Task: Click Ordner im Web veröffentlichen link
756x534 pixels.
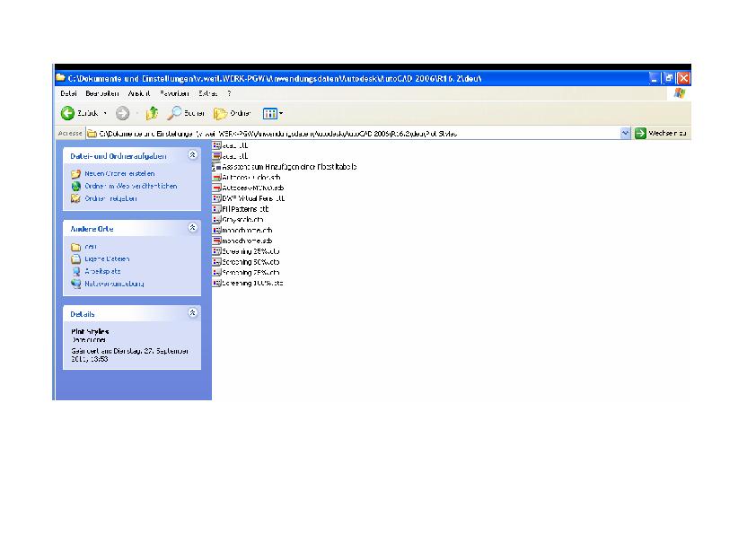Action: pyautogui.click(x=131, y=186)
